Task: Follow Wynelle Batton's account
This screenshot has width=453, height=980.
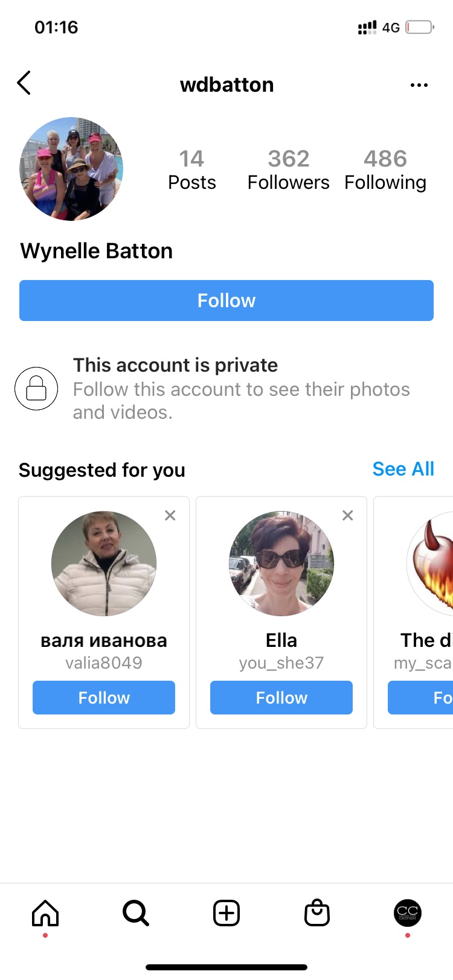Action: [226, 301]
